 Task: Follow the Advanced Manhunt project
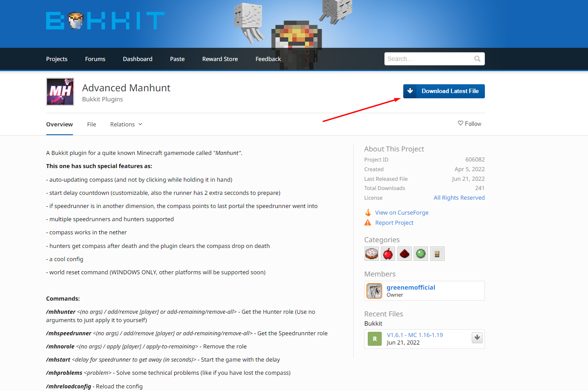coord(470,124)
